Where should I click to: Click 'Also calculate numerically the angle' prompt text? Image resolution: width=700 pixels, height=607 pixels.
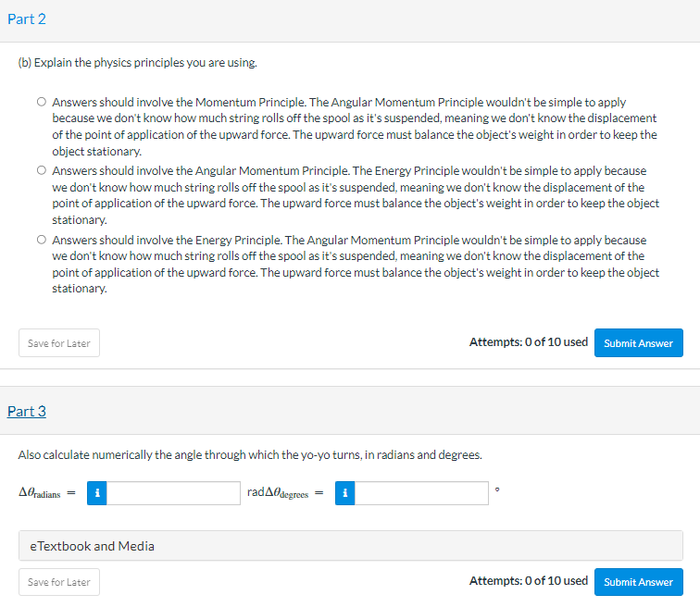250,455
